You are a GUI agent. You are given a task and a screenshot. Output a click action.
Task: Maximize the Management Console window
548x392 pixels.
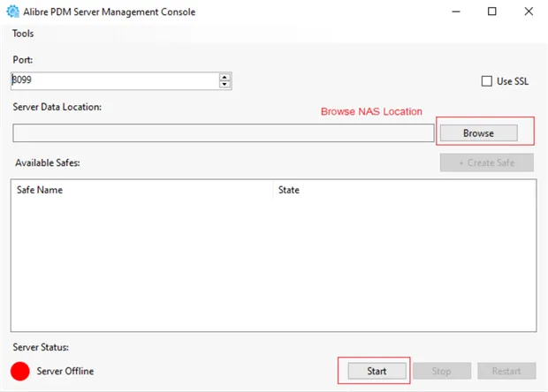click(491, 11)
